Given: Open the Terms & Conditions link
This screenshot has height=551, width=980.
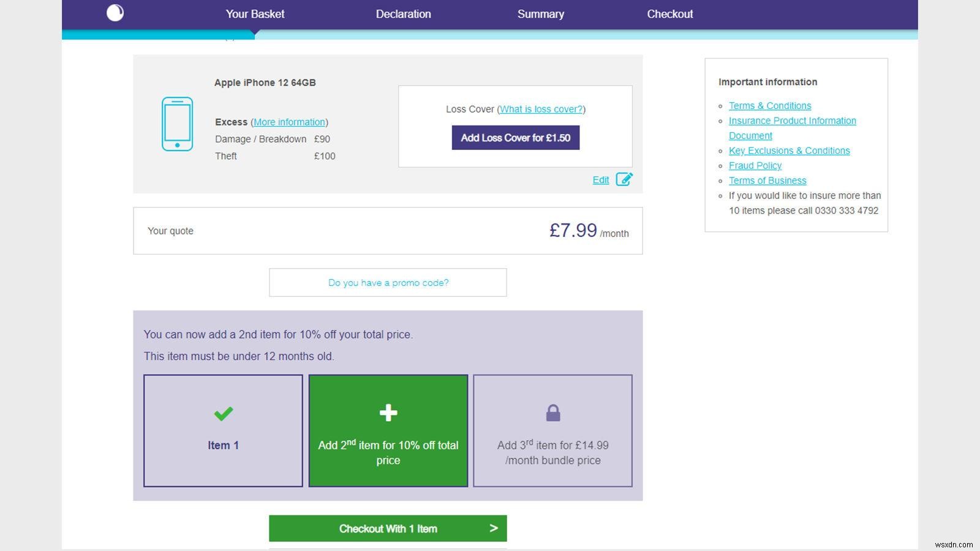Looking at the screenshot, I should [769, 106].
